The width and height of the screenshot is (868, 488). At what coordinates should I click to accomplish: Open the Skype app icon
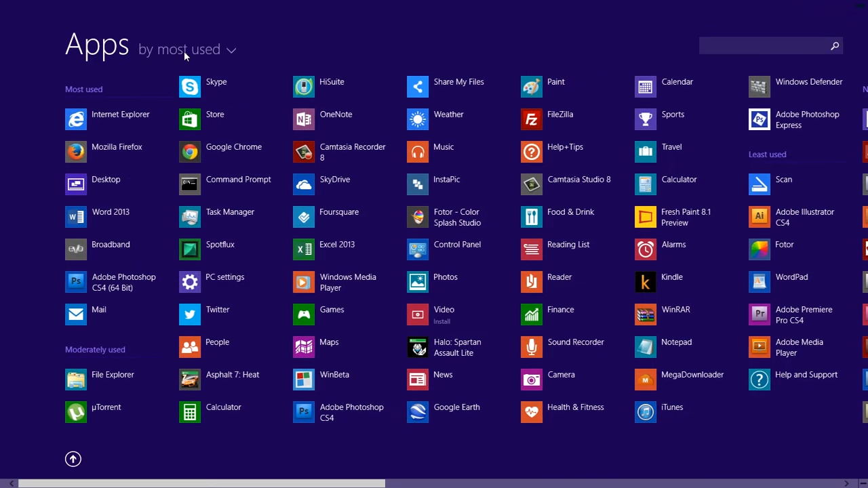[190, 87]
